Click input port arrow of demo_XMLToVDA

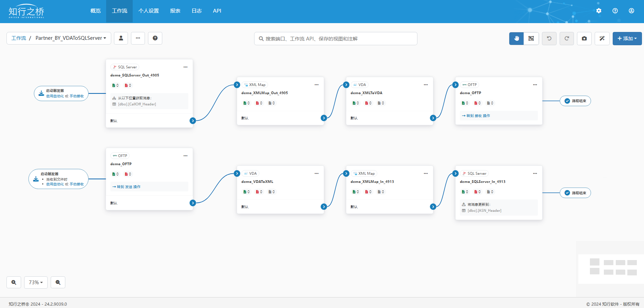(346, 85)
